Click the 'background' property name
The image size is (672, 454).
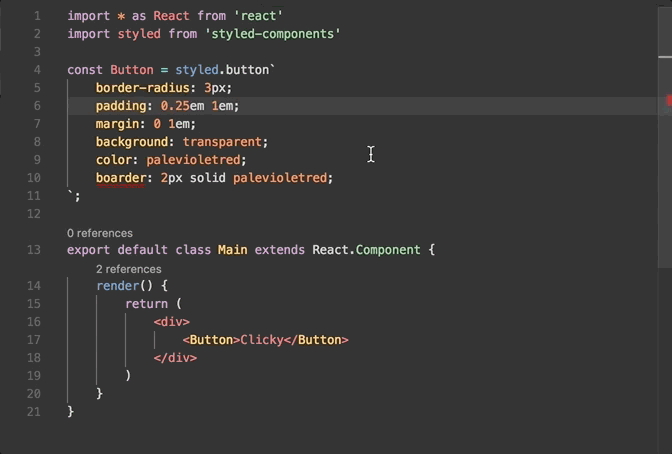tap(132, 142)
